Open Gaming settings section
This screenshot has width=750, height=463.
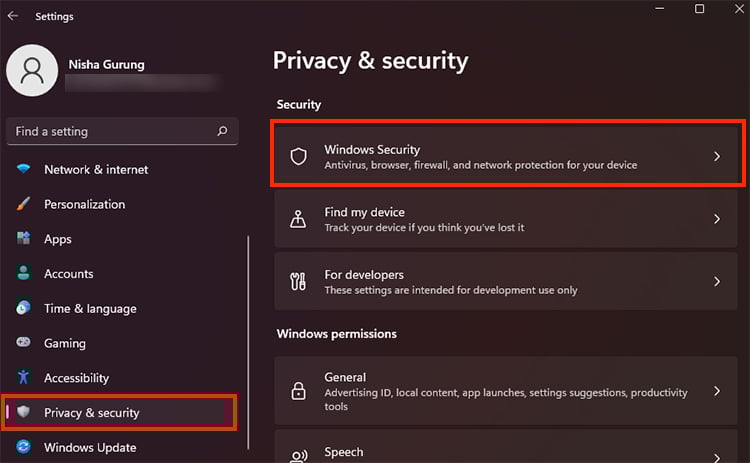coord(65,343)
